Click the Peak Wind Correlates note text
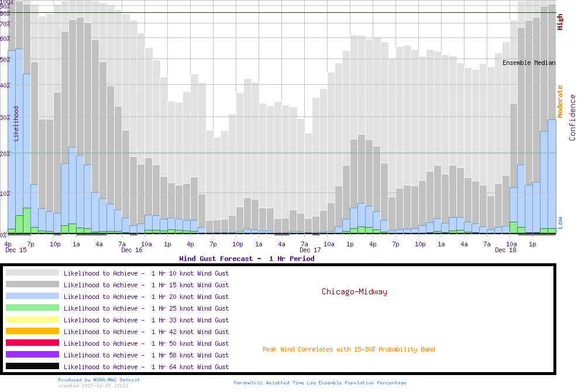 [x=349, y=349]
